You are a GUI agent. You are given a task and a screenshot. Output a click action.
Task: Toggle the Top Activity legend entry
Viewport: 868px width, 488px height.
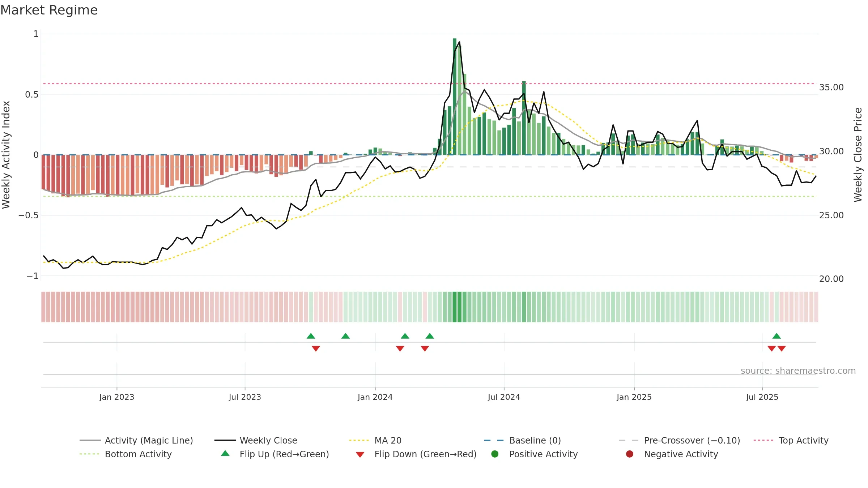point(791,440)
